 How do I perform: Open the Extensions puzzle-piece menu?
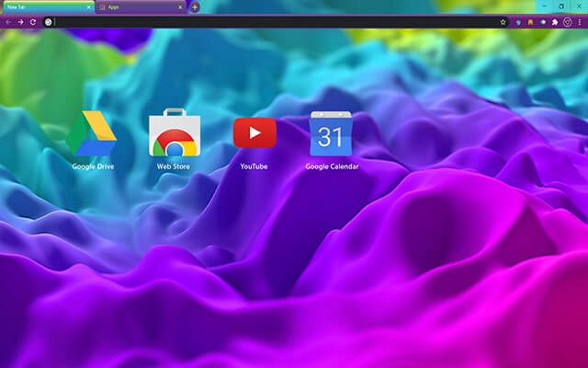tap(555, 22)
